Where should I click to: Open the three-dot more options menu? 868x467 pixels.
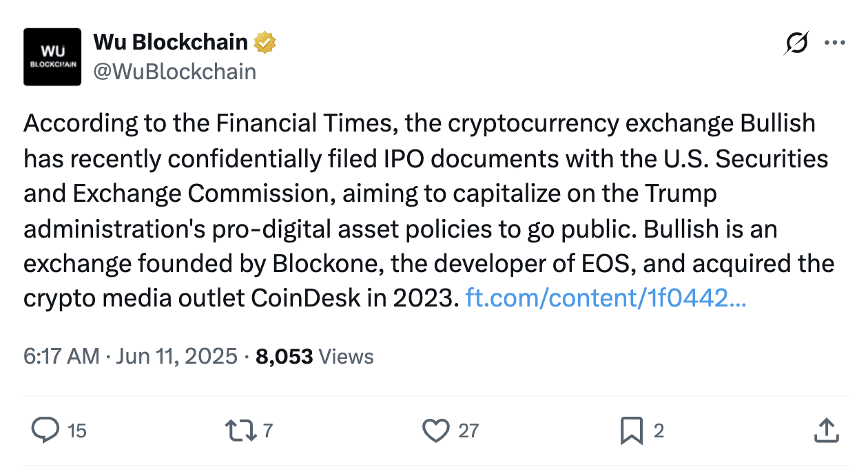coord(834,43)
